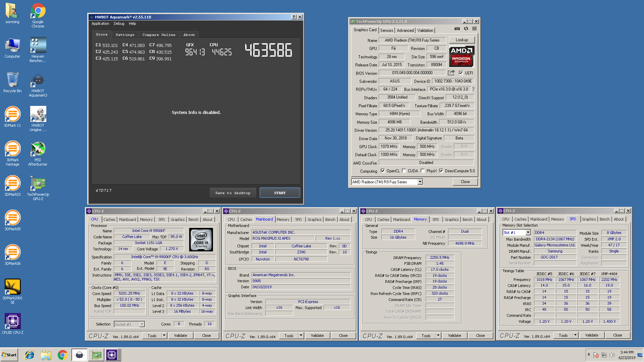Launch 3DMark05 shortcut
The height and width of the screenshot is (362, 644).
click(12, 221)
